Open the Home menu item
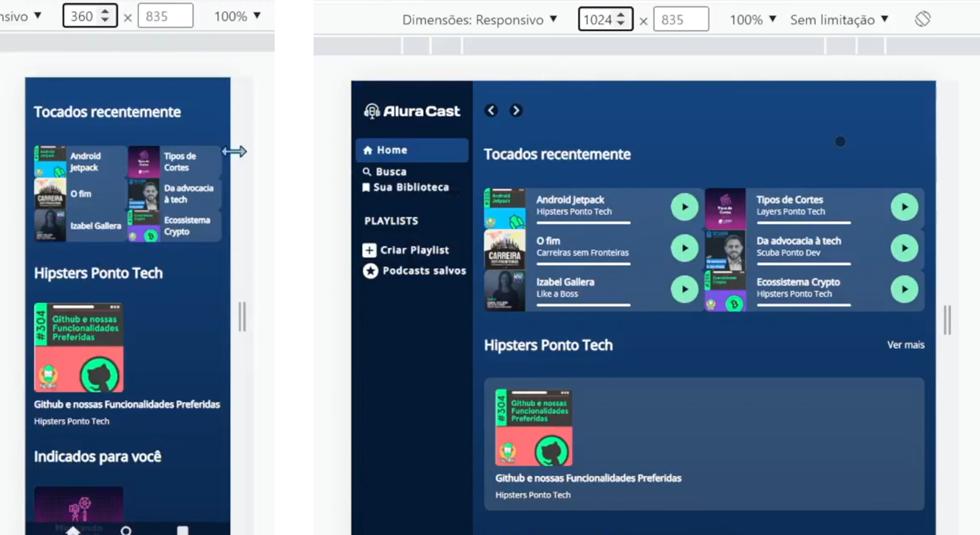 412,150
